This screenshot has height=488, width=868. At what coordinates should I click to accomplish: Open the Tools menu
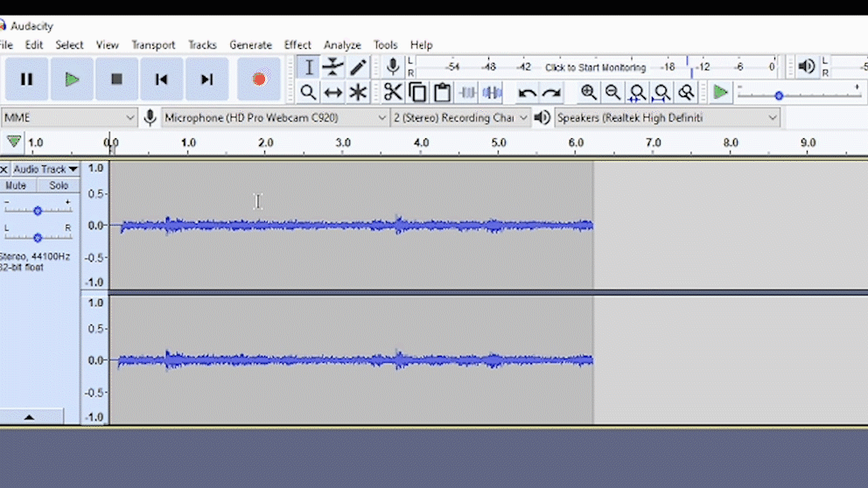pos(385,45)
